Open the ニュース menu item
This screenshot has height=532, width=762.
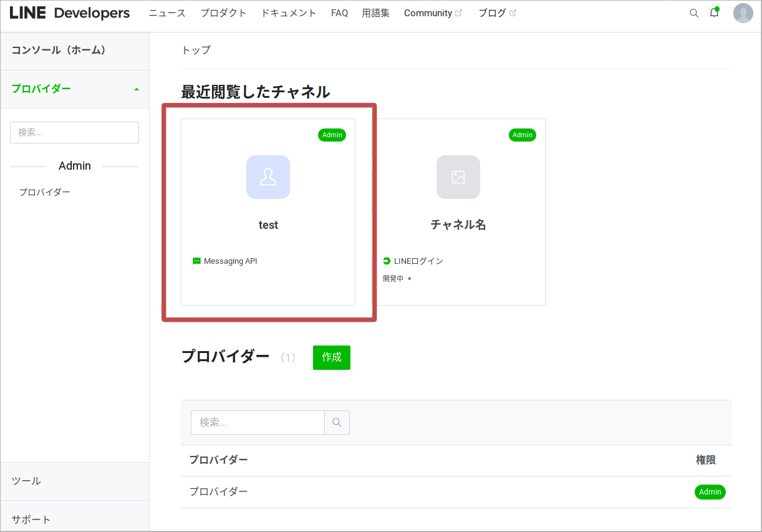[x=167, y=13]
